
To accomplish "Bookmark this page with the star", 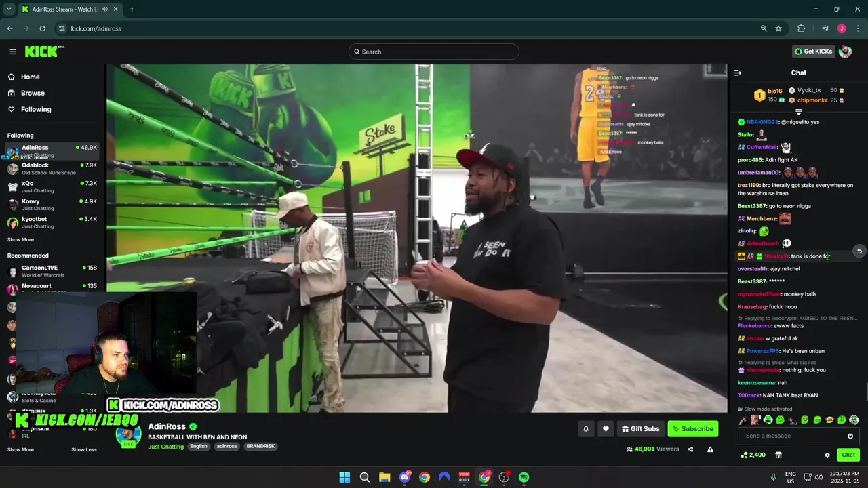I will (x=778, y=28).
